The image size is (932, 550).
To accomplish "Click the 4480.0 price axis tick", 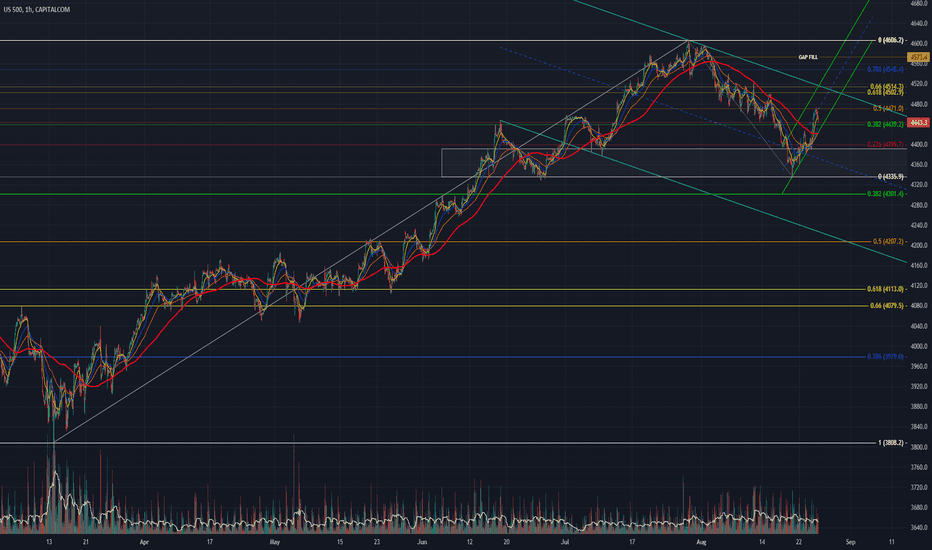I will tap(918, 104).
